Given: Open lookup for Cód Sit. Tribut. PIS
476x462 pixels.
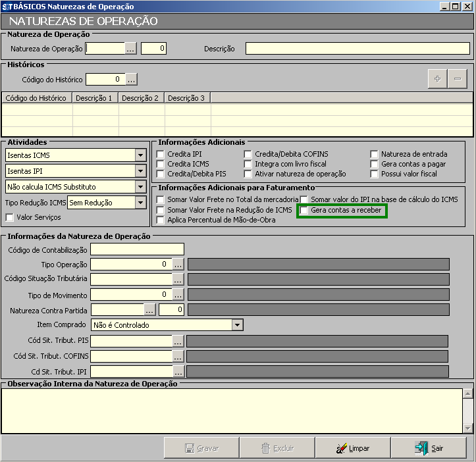Looking at the screenshot, I should 178,341.
